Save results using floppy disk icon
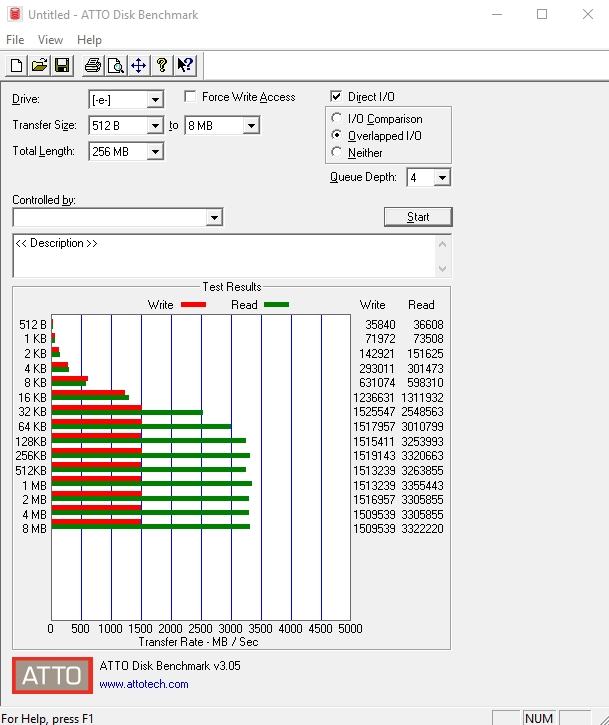This screenshot has width=609, height=725. click(x=62, y=66)
